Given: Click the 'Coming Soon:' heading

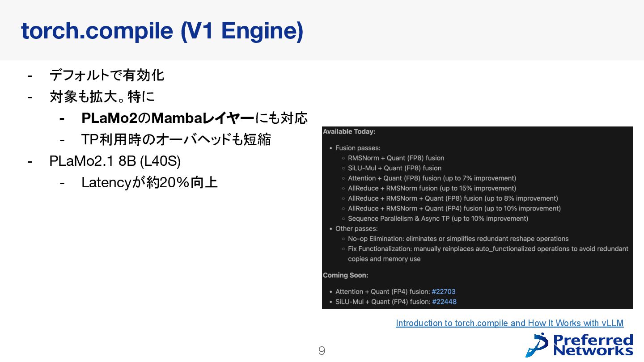Looking at the screenshot, I should [x=346, y=275].
